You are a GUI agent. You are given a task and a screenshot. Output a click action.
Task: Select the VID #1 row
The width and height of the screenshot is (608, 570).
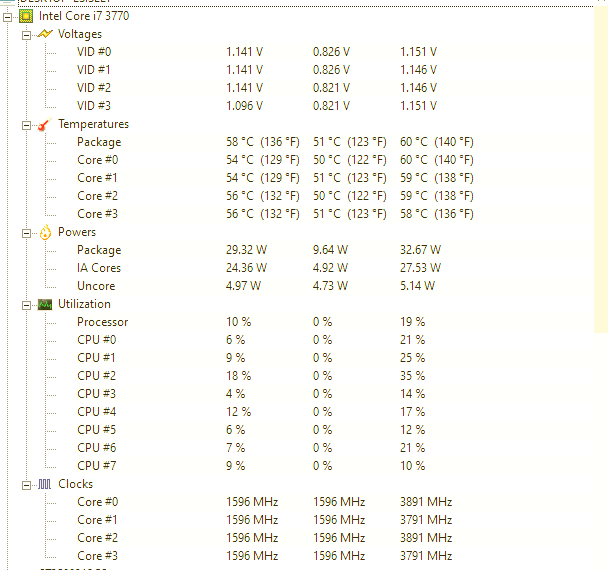[x=93, y=70]
